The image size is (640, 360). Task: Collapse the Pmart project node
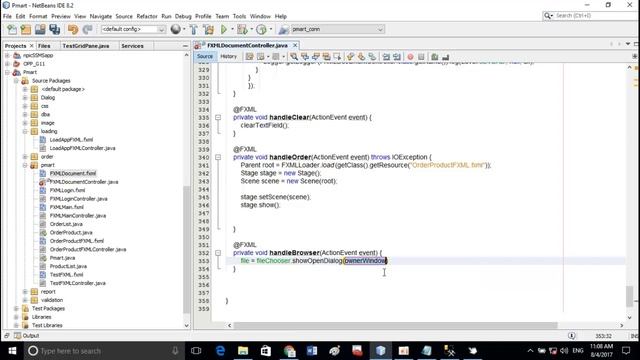pos(7,72)
